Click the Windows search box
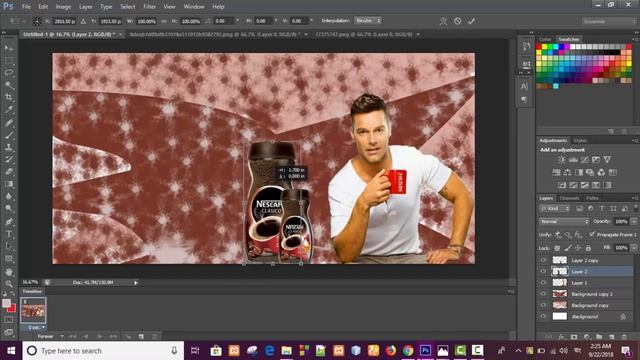 click(x=103, y=351)
